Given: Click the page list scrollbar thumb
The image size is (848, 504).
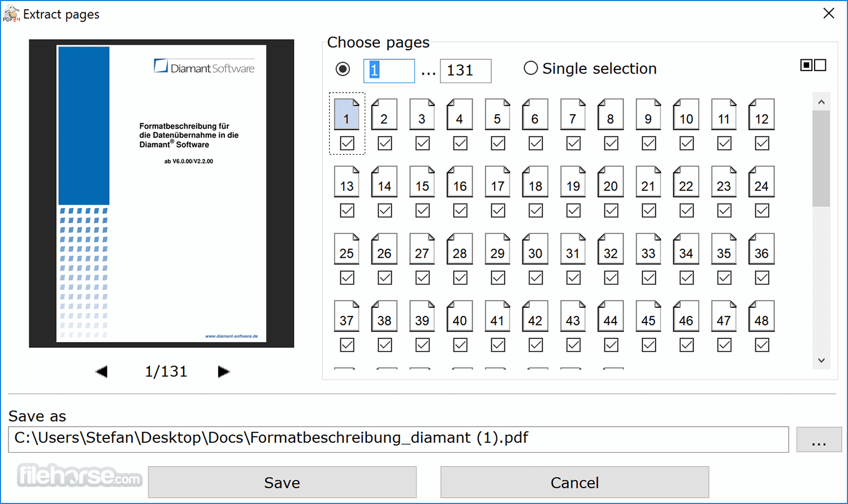Looking at the screenshot, I should pyautogui.click(x=821, y=159).
